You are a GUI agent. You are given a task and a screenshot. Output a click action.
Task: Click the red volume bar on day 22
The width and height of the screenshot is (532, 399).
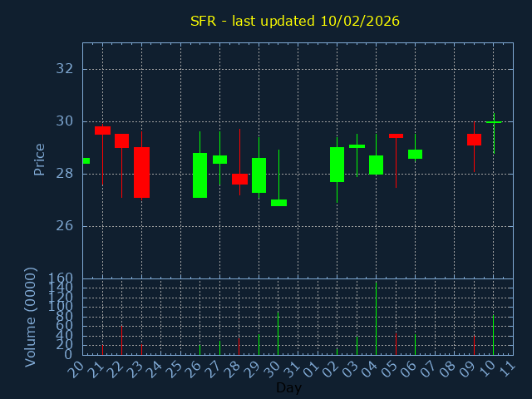(121, 340)
